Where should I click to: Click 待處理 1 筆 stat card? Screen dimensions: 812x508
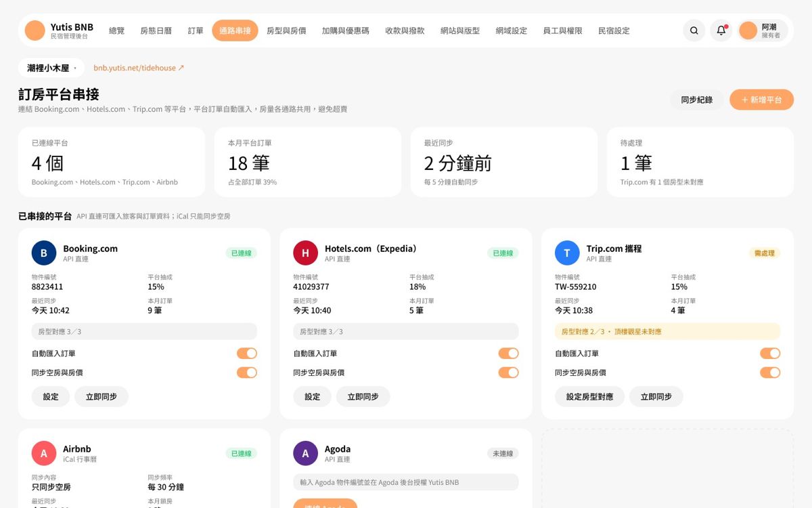(700, 162)
